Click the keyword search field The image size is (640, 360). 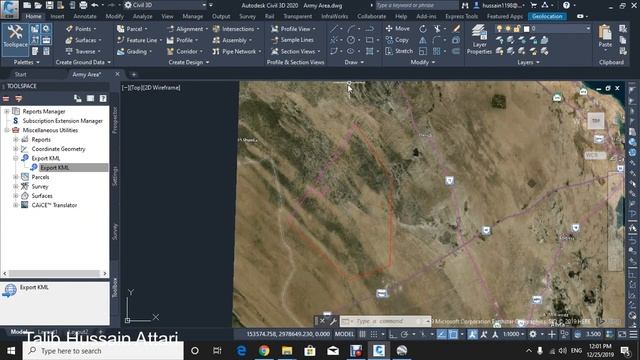click(416, 5)
